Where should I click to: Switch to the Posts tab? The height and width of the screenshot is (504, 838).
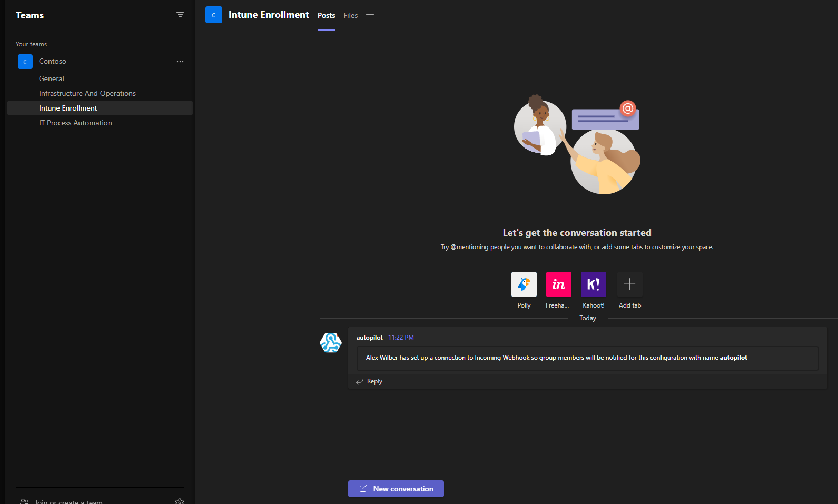(326, 15)
